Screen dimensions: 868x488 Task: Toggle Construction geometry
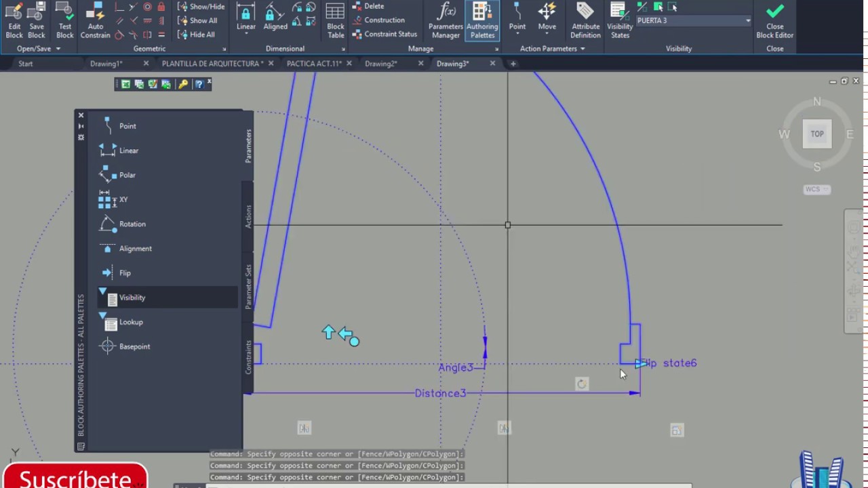pyautogui.click(x=378, y=20)
